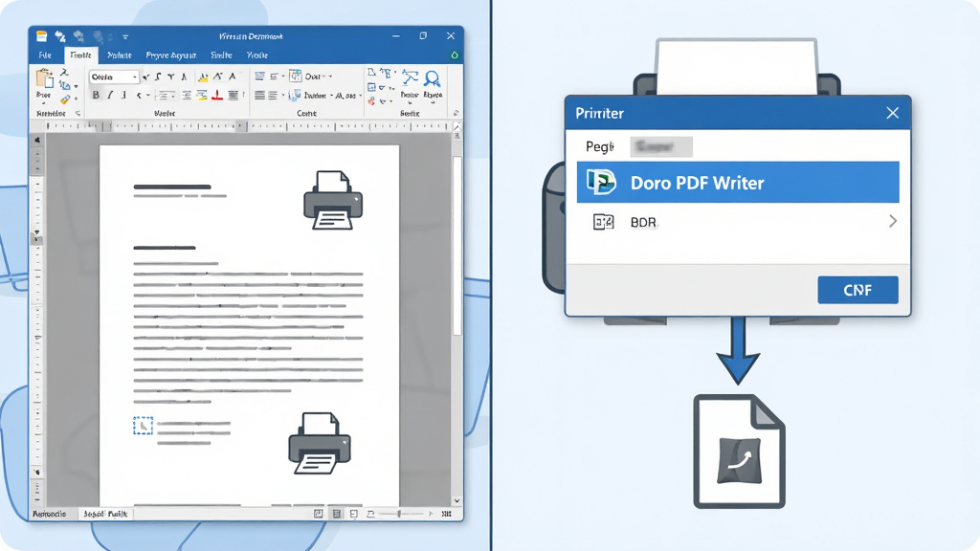The height and width of the screenshot is (551, 980).
Task: Click the center alignment icon
Action: click(187, 95)
